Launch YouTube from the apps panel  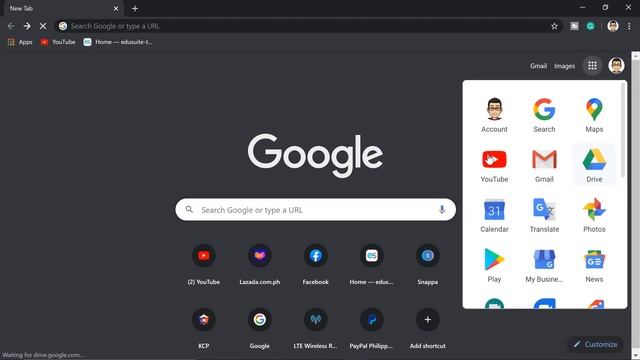click(494, 165)
